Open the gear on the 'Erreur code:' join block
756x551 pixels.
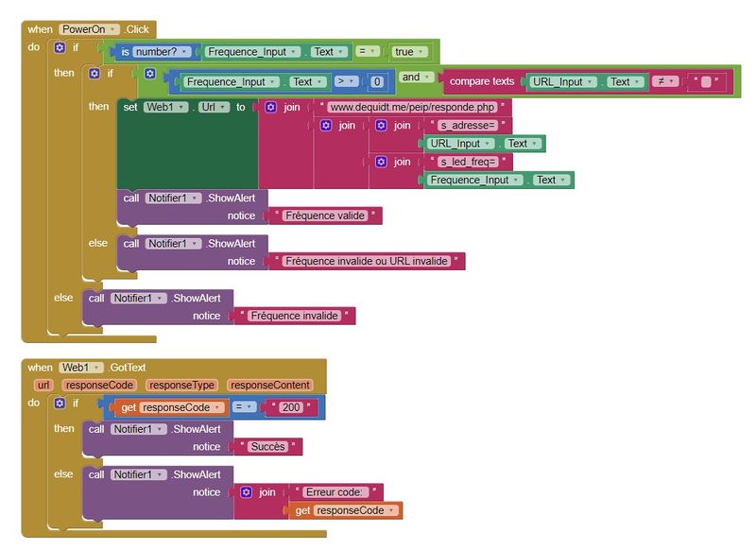[x=247, y=492]
